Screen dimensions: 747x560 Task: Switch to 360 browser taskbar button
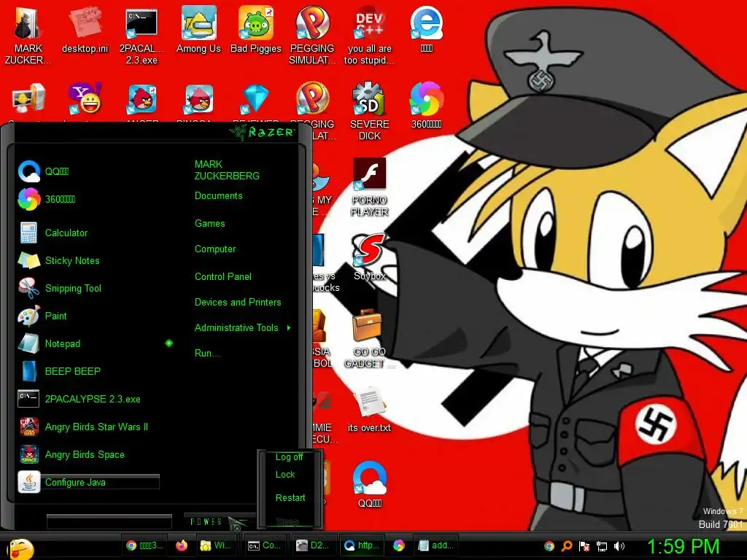[399, 545]
